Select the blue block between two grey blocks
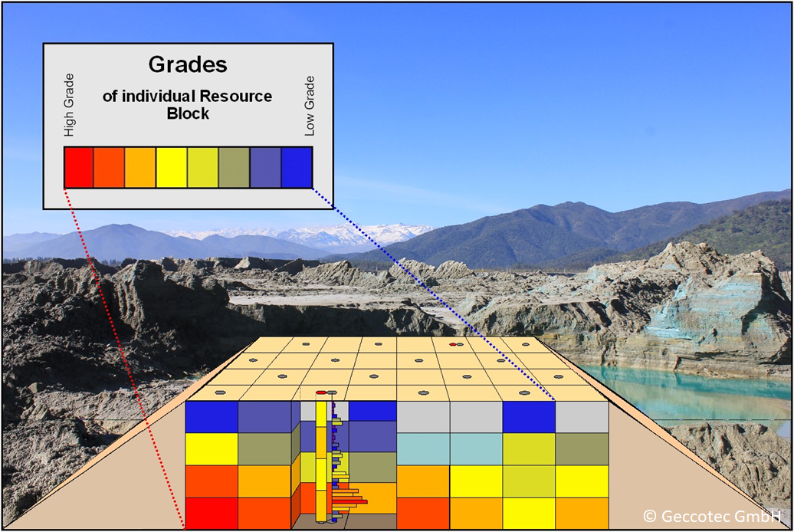The width and height of the screenshot is (794, 532). click(529, 417)
